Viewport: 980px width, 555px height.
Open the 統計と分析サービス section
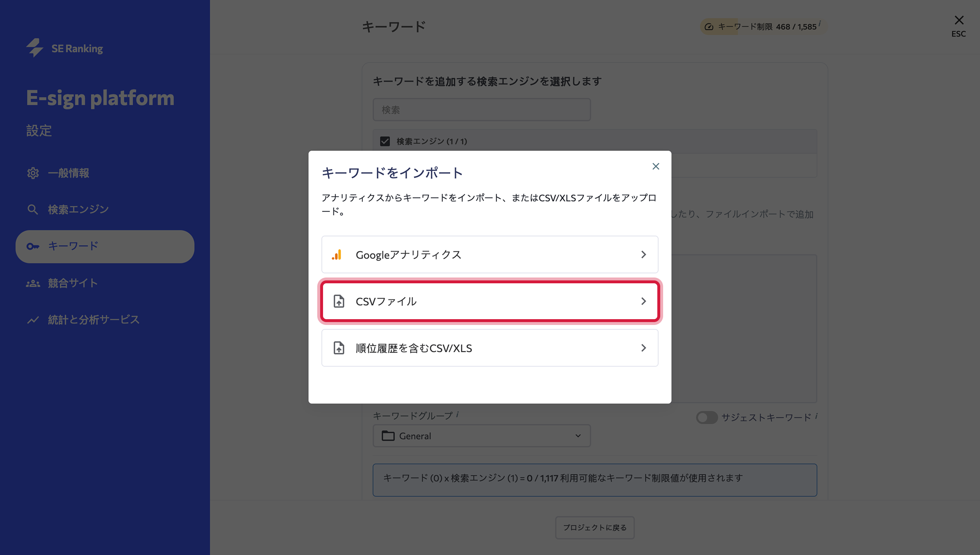point(94,320)
